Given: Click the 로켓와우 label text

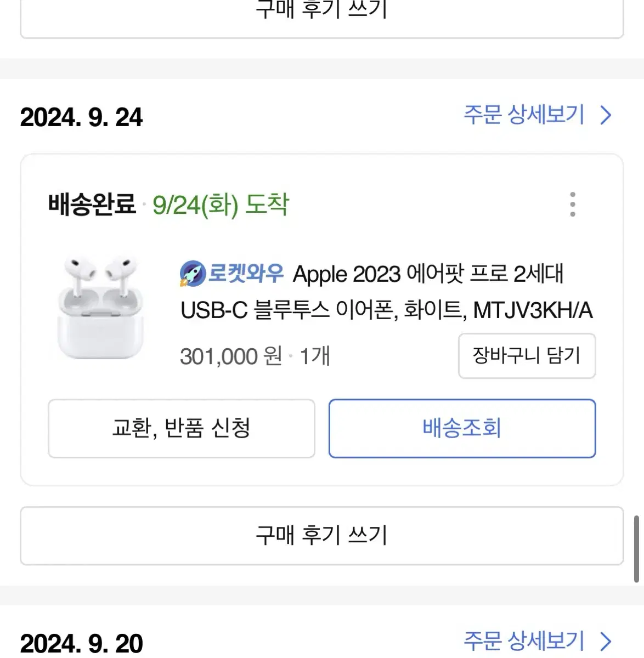Looking at the screenshot, I should [246, 273].
